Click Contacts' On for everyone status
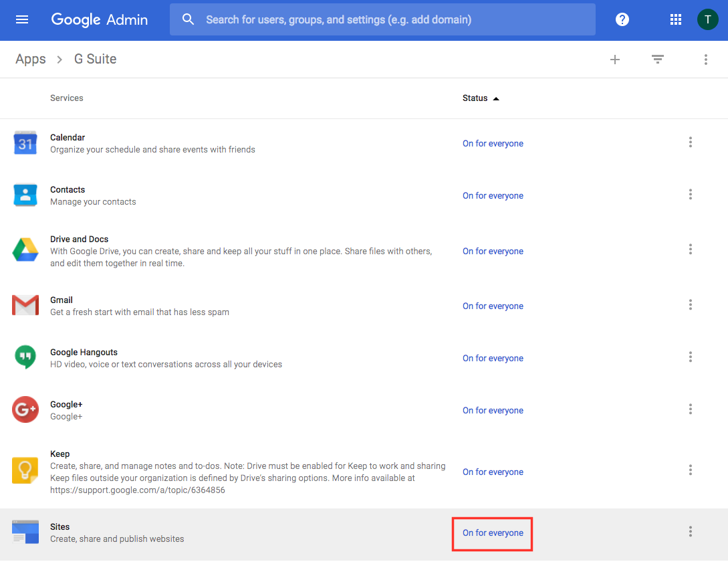This screenshot has width=728, height=568. [493, 195]
